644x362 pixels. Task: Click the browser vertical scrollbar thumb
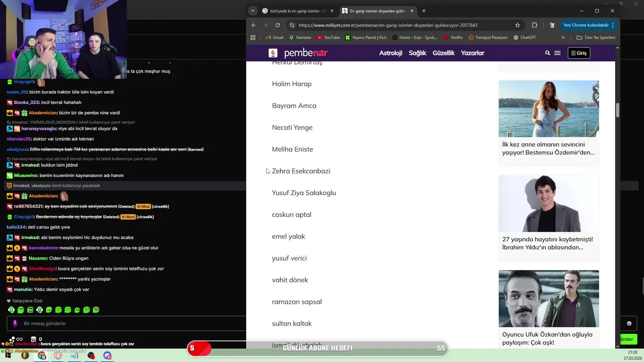pyautogui.click(x=617, y=110)
